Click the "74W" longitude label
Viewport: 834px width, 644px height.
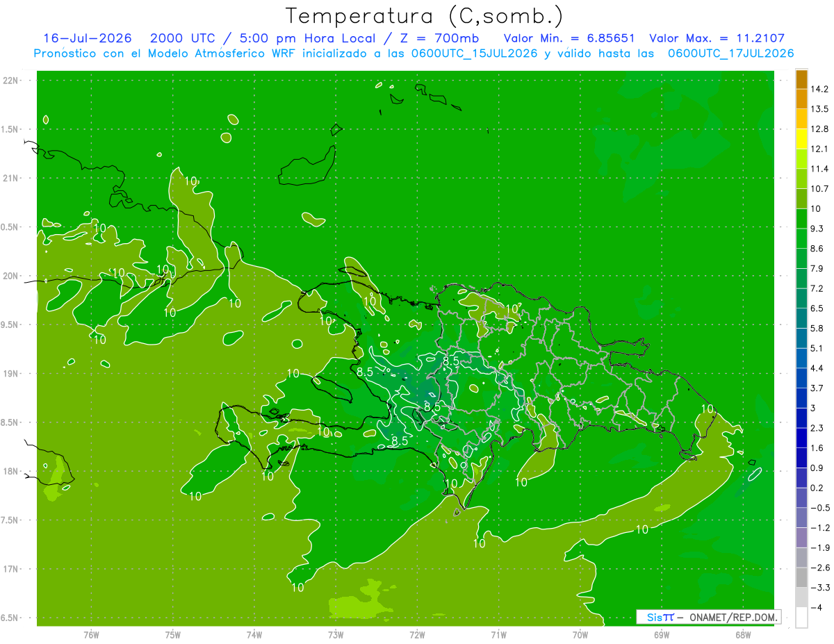coord(254,635)
